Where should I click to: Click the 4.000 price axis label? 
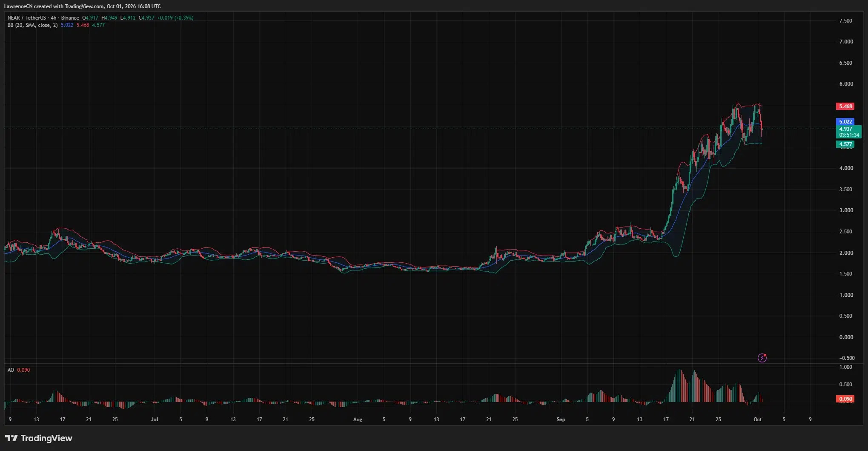click(846, 168)
